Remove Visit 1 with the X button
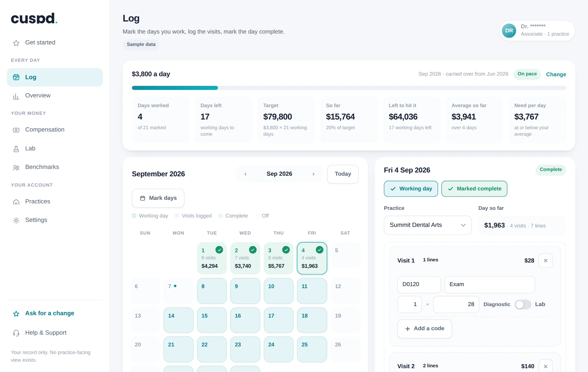 click(546, 260)
